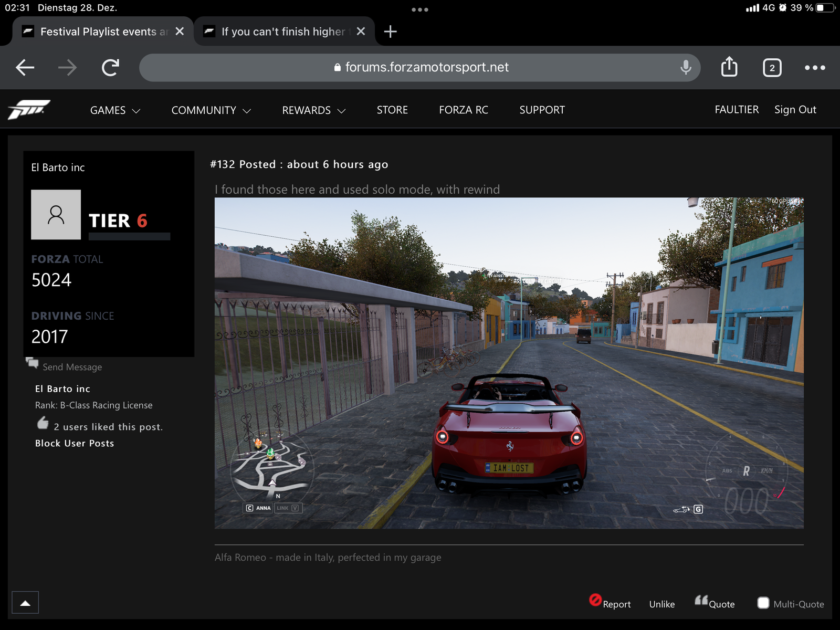Click Sign Out link
840x630 pixels.
(x=795, y=110)
